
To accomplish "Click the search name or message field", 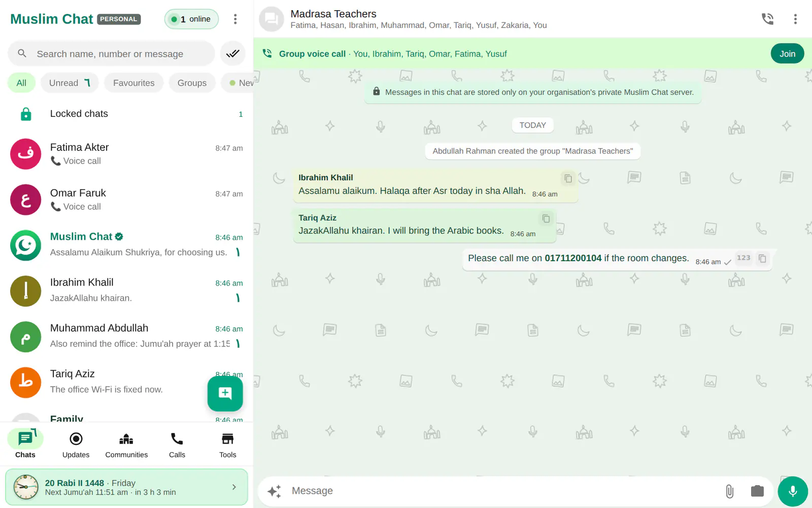I will tap(112, 54).
